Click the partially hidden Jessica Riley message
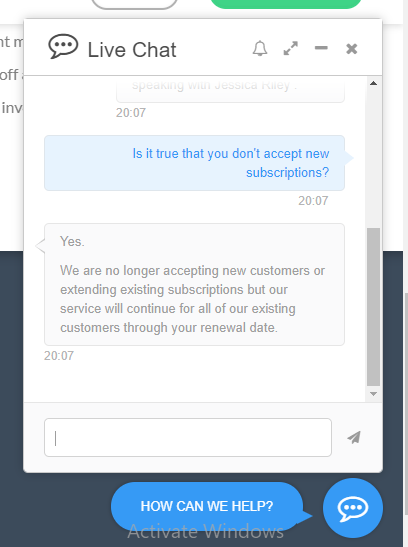Viewport: 408px width, 547px height. pos(231,90)
